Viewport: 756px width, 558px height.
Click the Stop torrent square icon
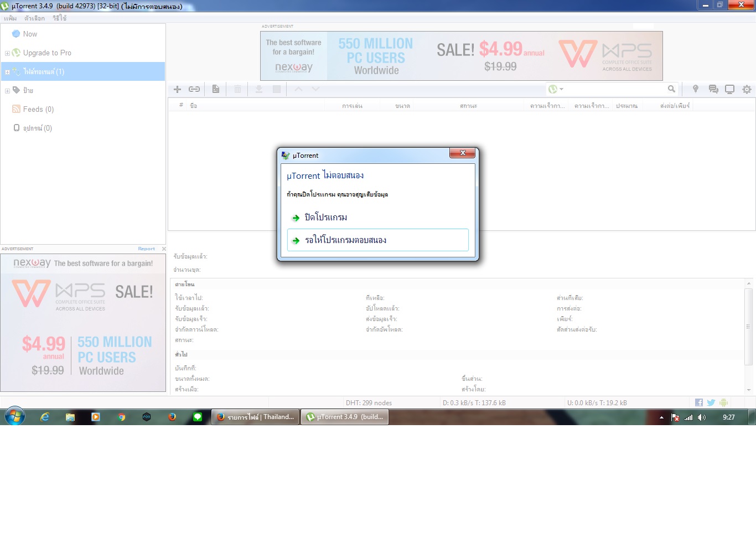pos(277,89)
